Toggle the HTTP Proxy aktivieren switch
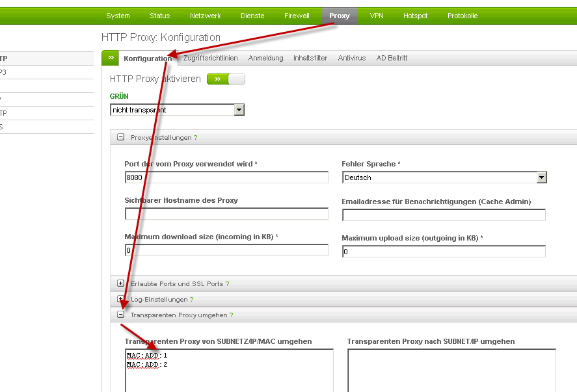This screenshot has width=577, height=392. click(226, 79)
